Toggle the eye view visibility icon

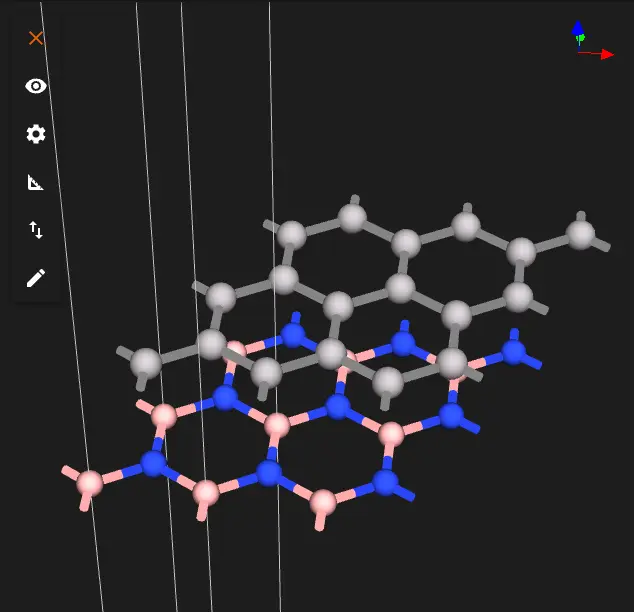click(36, 86)
